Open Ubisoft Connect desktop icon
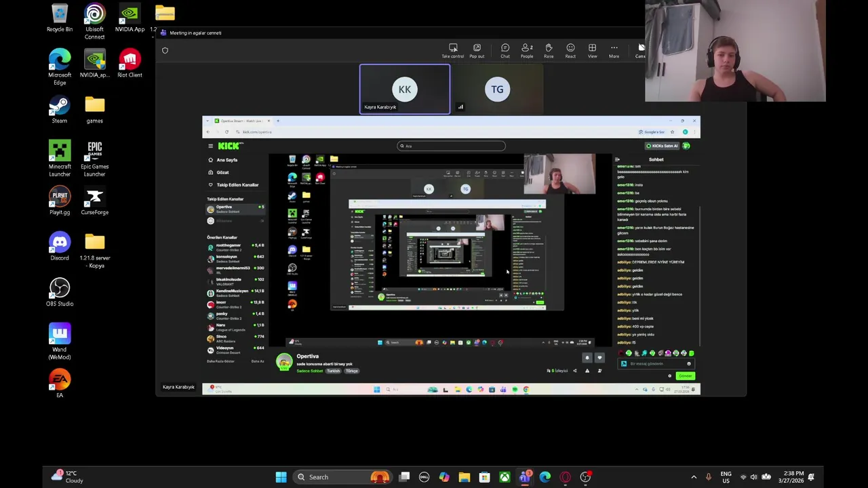 [x=94, y=22]
